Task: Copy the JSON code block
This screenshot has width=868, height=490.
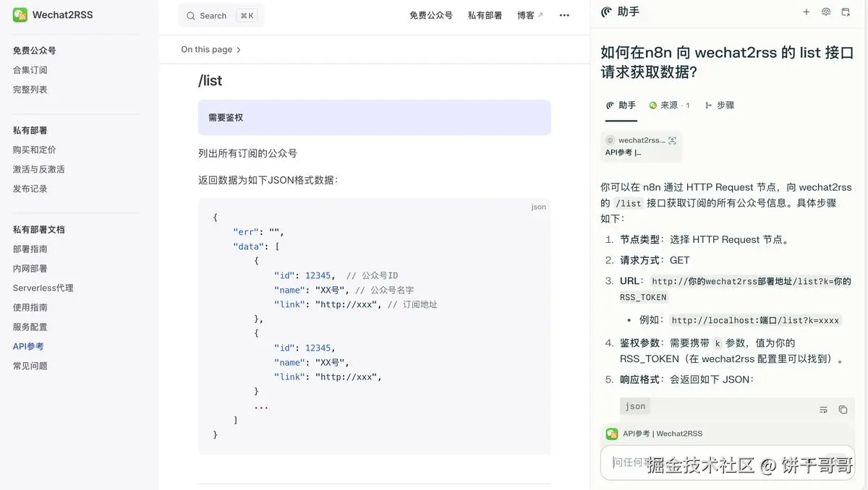Action: pyautogui.click(x=843, y=409)
